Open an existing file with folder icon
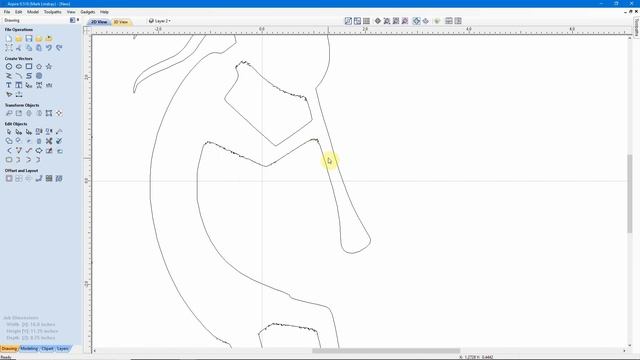Viewport: 640px width, 360px height. [x=19, y=38]
